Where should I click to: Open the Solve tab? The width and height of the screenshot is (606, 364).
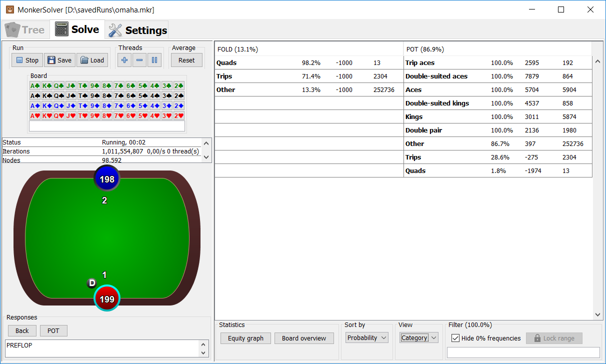tap(77, 29)
